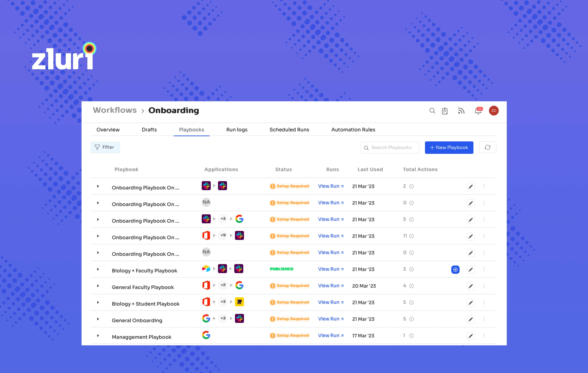Click the refresh playbooks icon button
This screenshot has width=588, height=373.
pyautogui.click(x=487, y=147)
